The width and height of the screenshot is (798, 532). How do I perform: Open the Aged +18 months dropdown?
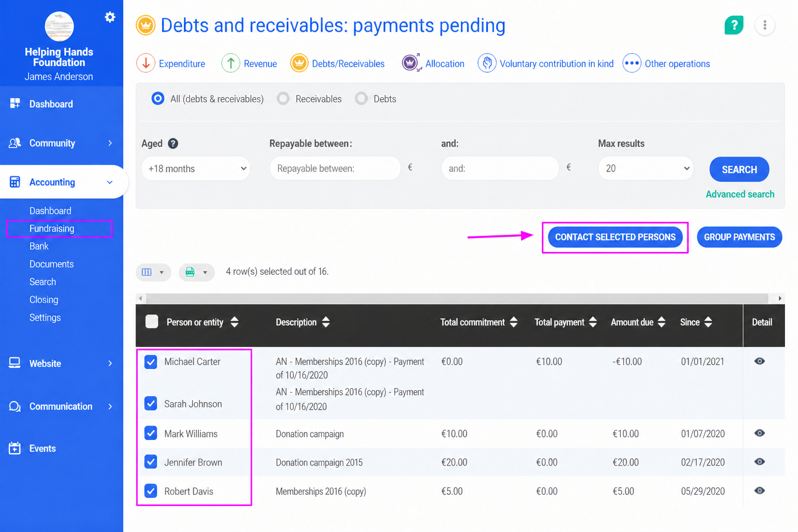pos(196,168)
